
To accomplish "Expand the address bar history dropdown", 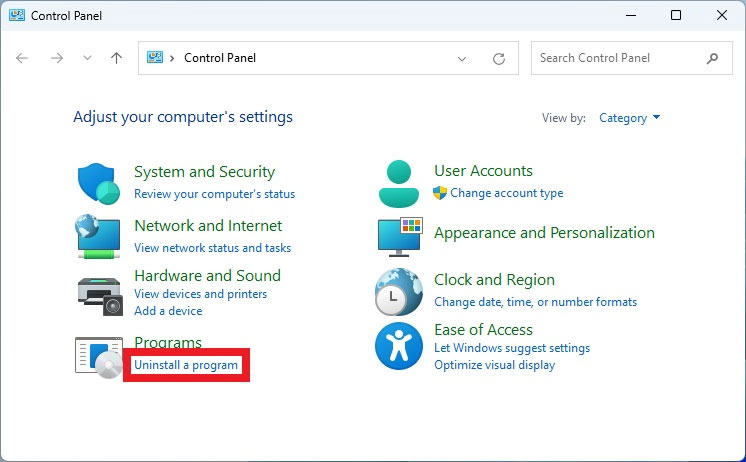I will click(461, 59).
